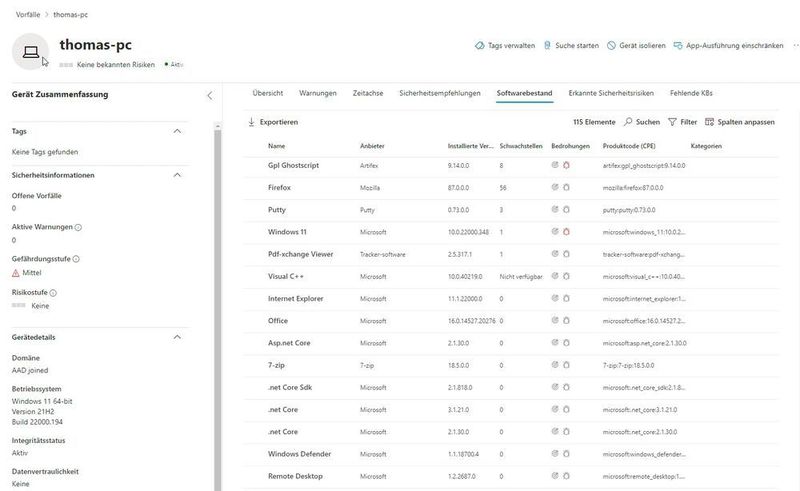800x491 pixels.
Task: Click the red alert icon in Gpl Ghostscript row
Action: click(x=566, y=165)
